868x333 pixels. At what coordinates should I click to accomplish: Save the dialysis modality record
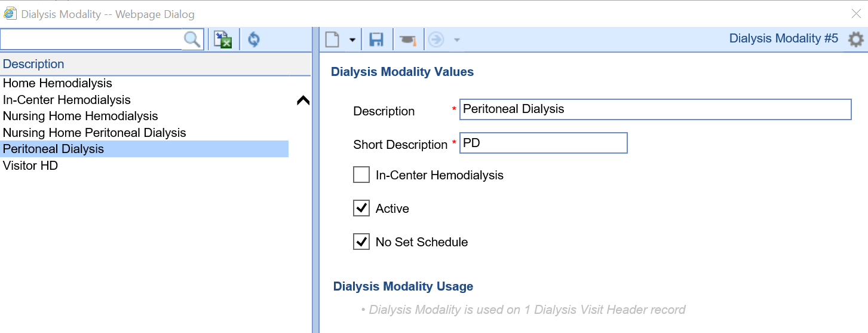(376, 39)
